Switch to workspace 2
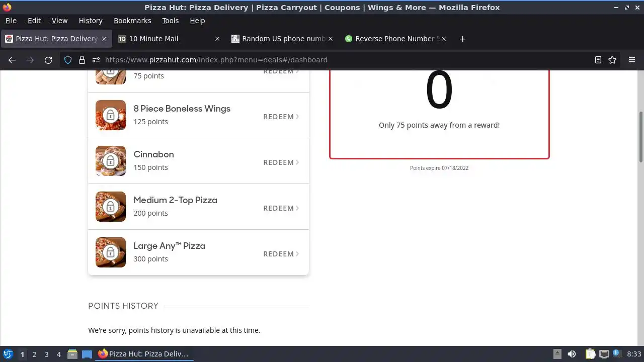Screen dimensions: 644x362 [x=34, y=354]
